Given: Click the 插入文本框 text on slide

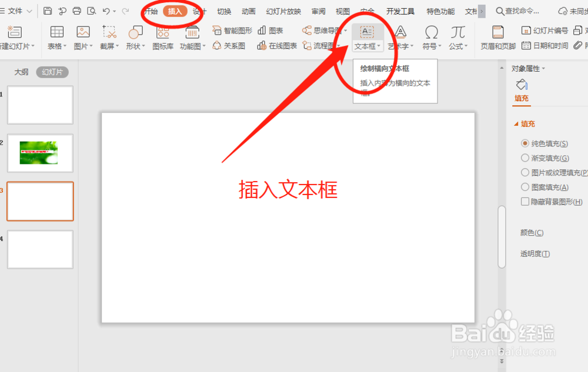Looking at the screenshot, I should pos(288,189).
